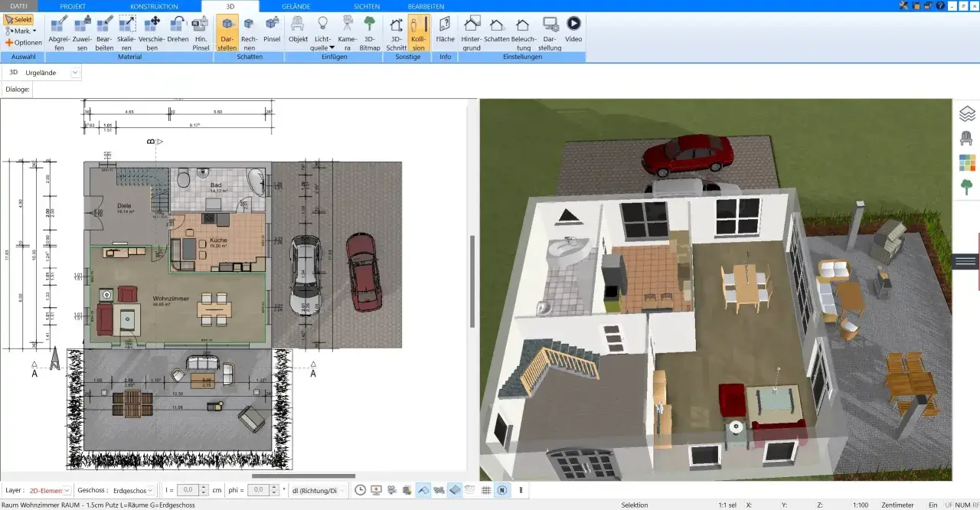Select the 3D ribbon tab
Viewport: 980px width, 510px height.
tap(230, 6)
